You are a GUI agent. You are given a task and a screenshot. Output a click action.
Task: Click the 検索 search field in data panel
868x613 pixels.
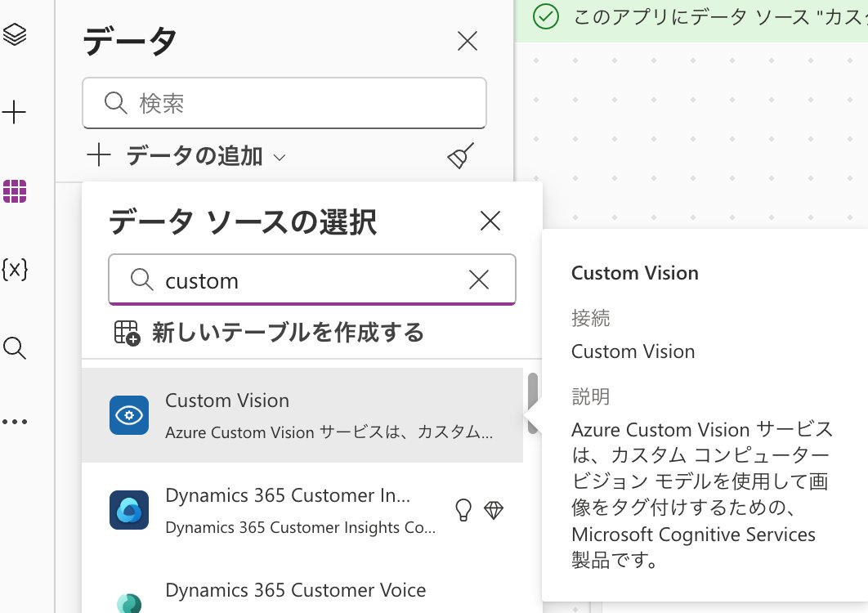point(284,103)
